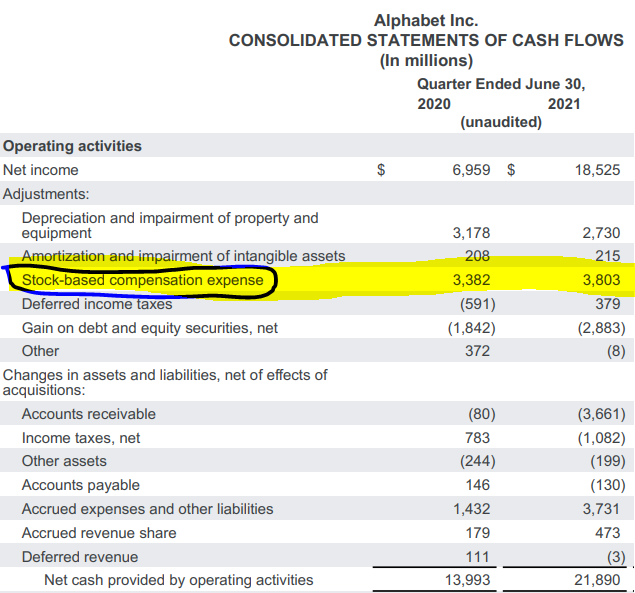
Task: Click 'Stock-based compensation expense' label
Action: click(143, 280)
